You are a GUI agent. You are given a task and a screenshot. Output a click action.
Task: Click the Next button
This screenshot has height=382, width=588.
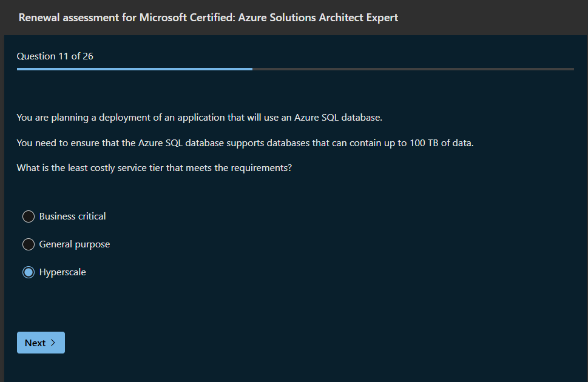coord(41,343)
